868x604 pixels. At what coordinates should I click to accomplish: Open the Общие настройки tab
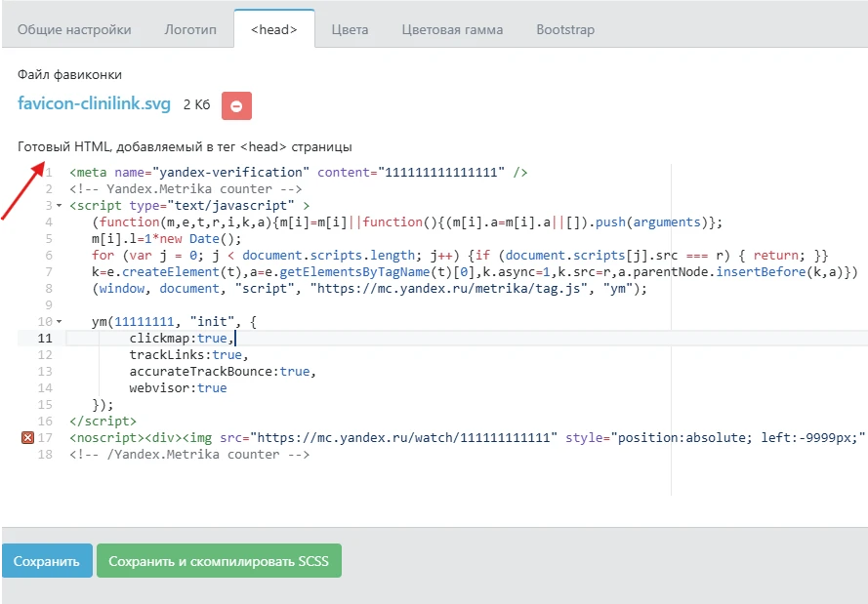74,29
